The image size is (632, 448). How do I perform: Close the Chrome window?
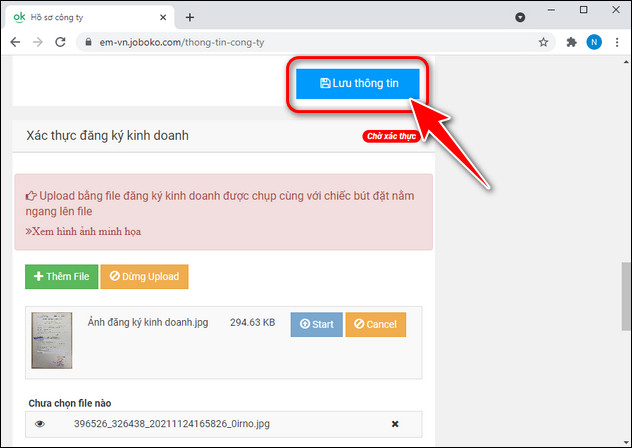(616, 10)
